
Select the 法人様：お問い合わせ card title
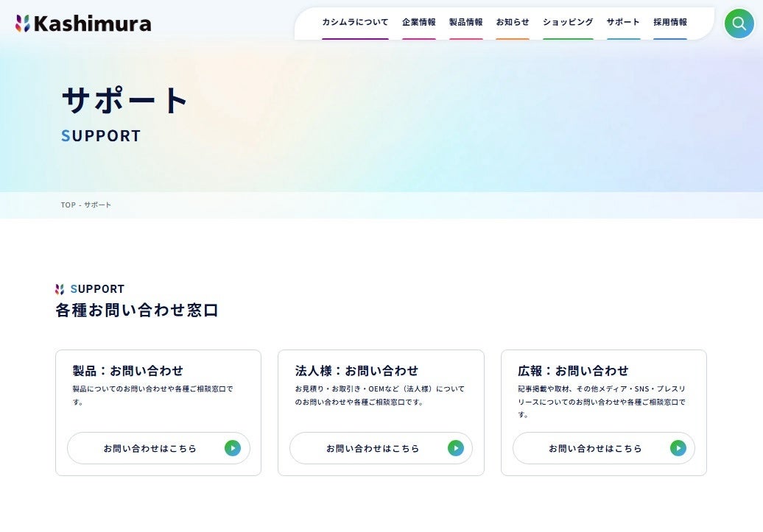coord(356,371)
